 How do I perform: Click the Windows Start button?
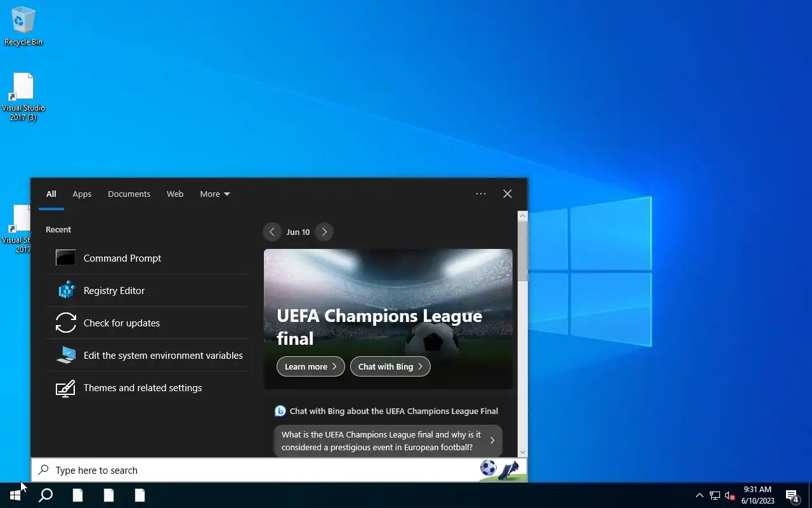(15, 495)
